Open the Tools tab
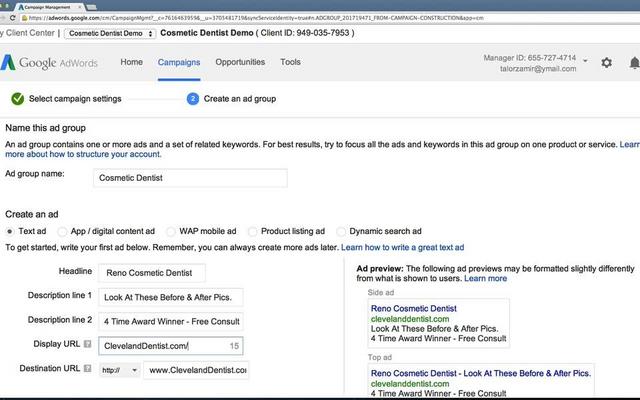This screenshot has width=640, height=400. coord(290,62)
